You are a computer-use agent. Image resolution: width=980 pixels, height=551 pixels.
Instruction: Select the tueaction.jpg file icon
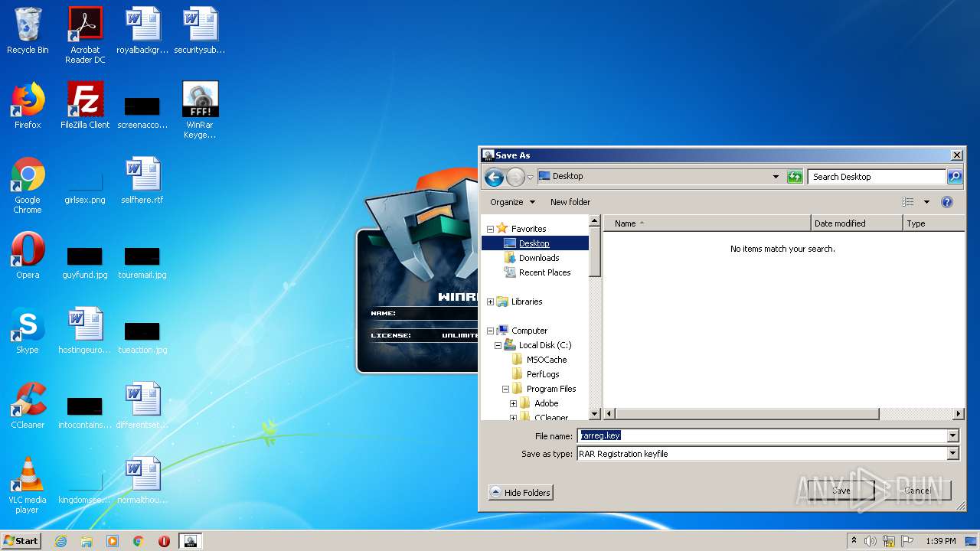point(142,336)
